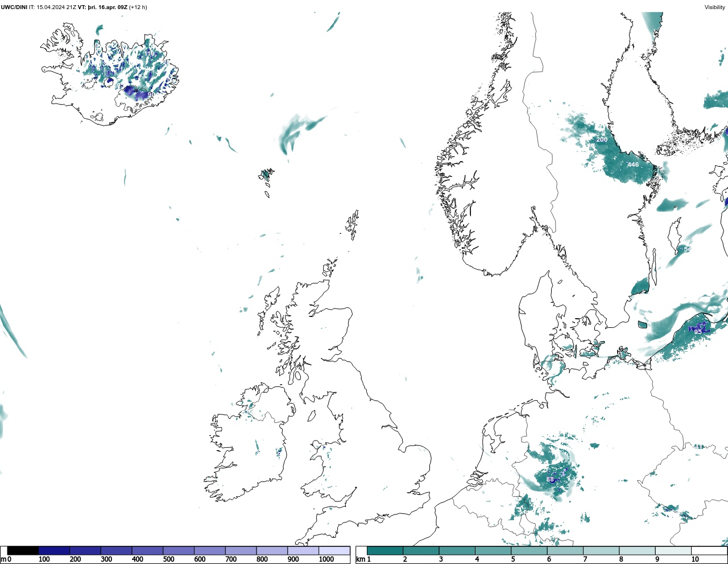The height and width of the screenshot is (564, 728).
Task: Select the lightest swatch after 1000 m
Action: [334, 551]
